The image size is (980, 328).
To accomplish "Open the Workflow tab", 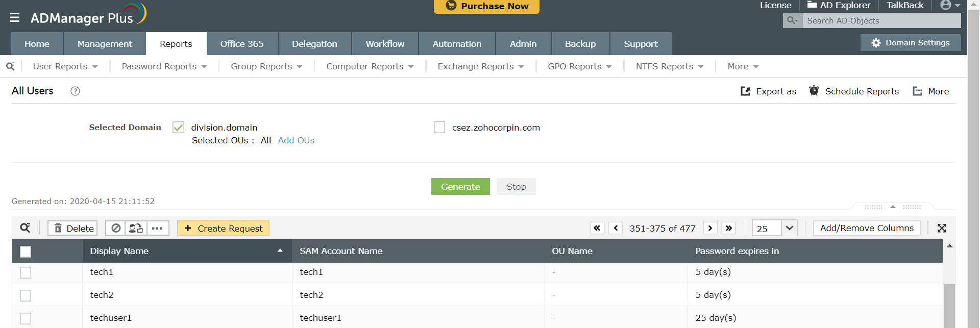I will click(x=385, y=44).
